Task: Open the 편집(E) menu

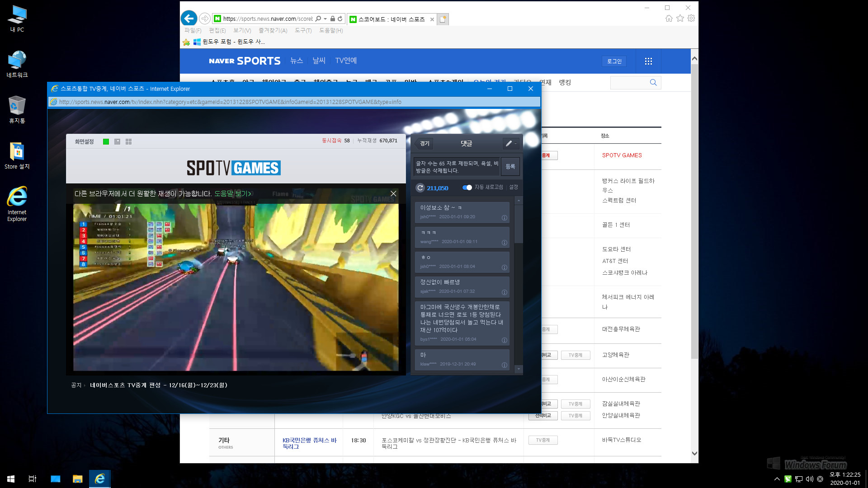Action: (217, 30)
